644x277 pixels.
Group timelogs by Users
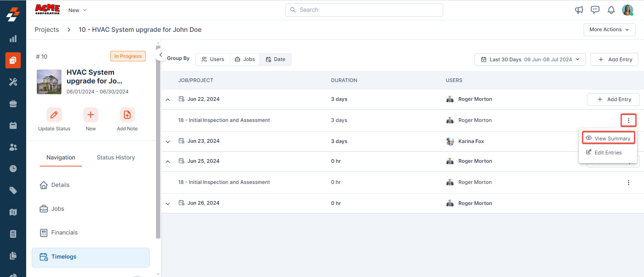(x=213, y=59)
